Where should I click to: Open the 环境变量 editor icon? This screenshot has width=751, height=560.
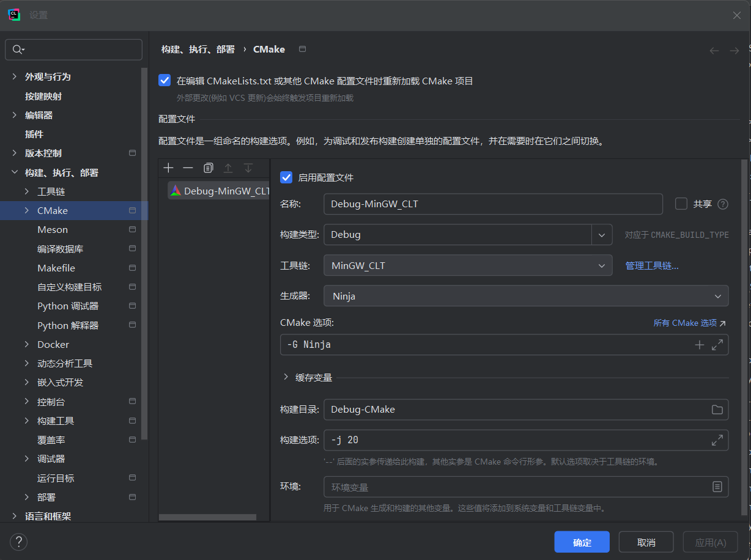click(717, 487)
